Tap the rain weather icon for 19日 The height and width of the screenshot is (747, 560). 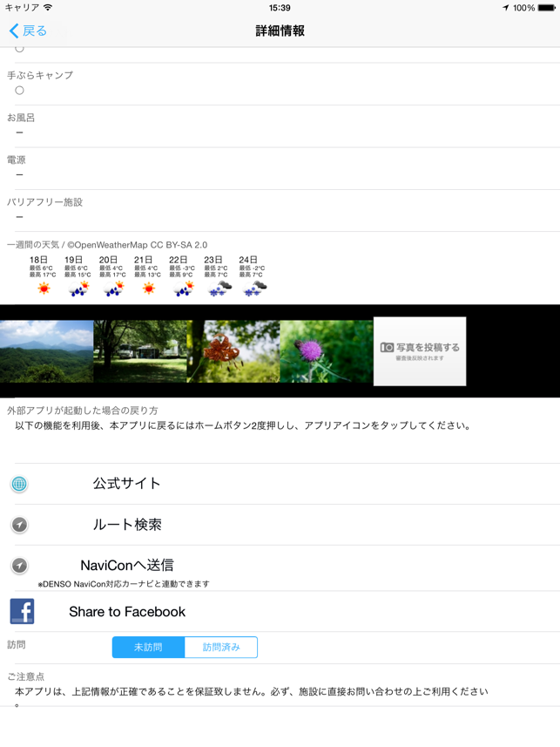[78, 289]
